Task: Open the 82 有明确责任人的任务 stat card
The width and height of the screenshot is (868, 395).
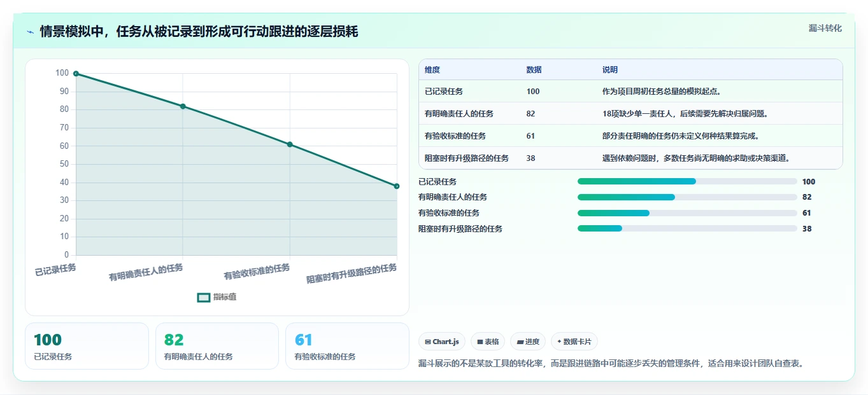Action: 217,346
